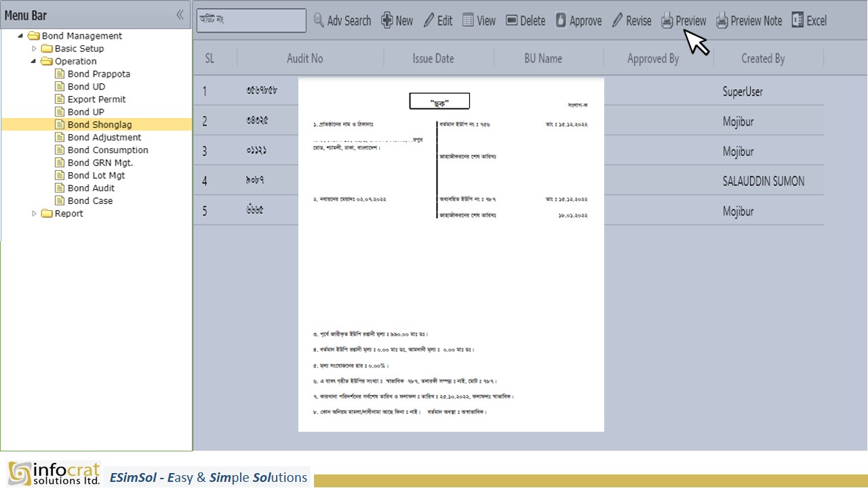Sort by the Audit No column header
The height and width of the screenshot is (488, 868).
305,58
